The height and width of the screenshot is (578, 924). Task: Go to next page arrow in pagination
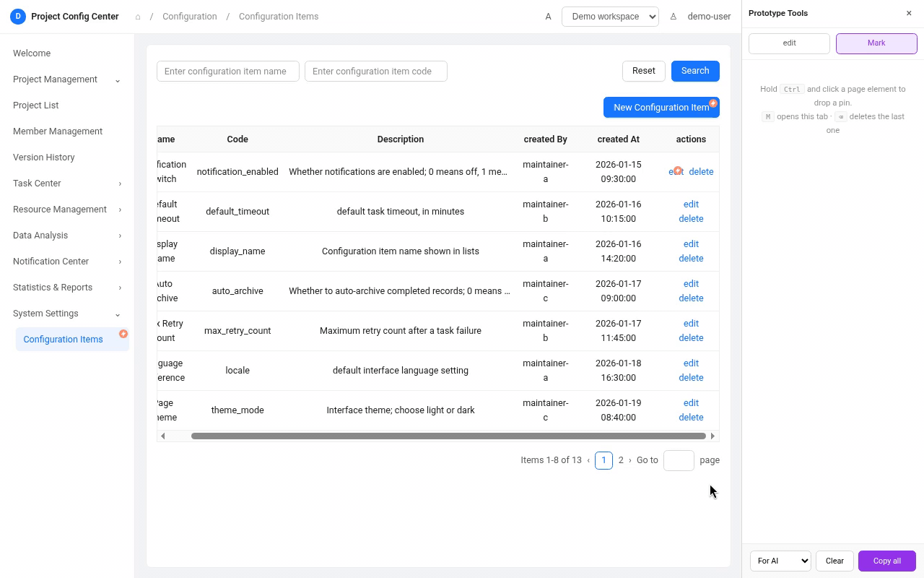coord(629,460)
